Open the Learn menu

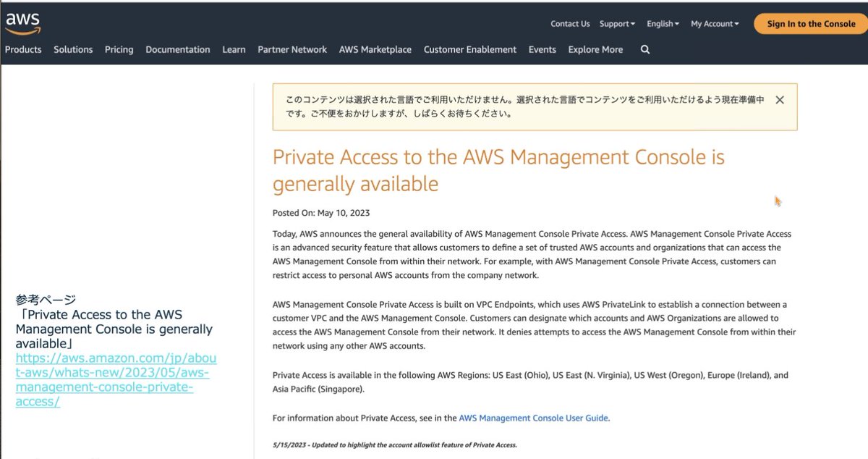point(234,50)
